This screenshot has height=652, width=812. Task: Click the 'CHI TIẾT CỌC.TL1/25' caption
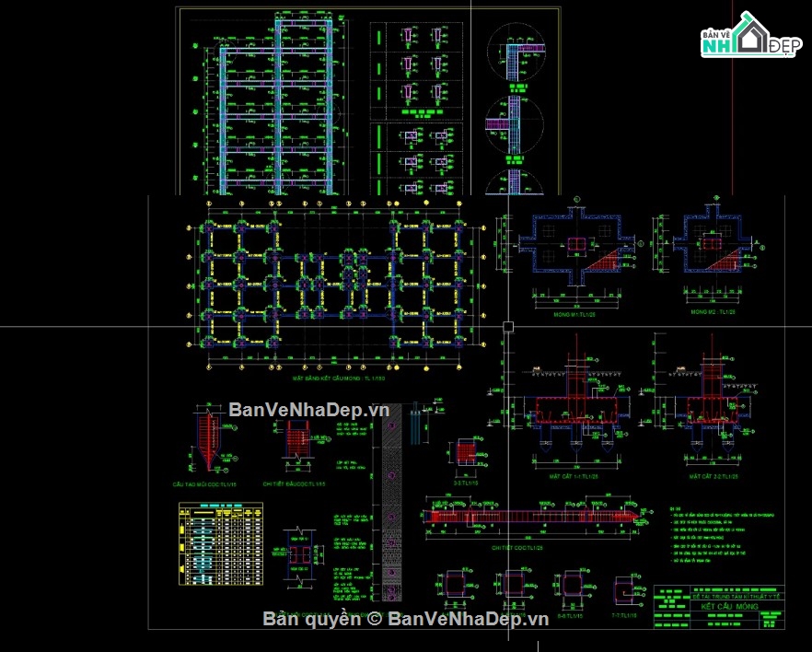coord(516,548)
